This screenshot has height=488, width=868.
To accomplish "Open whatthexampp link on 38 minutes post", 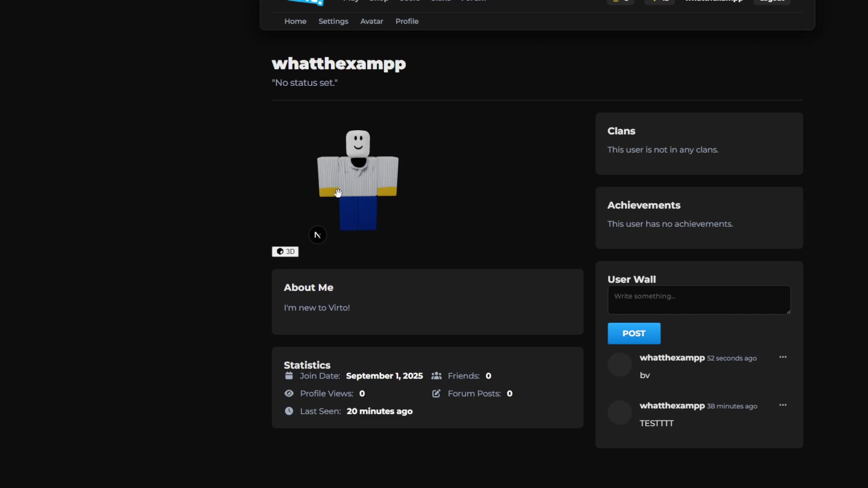I will pyautogui.click(x=672, y=406).
